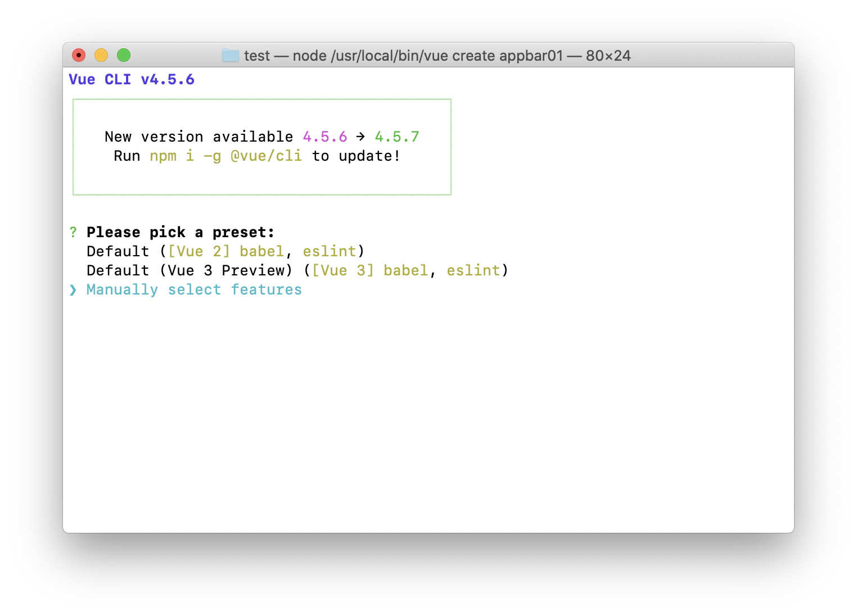The image size is (857, 616).
Task: Collapse the Please pick a preset list
Action: coord(180,232)
